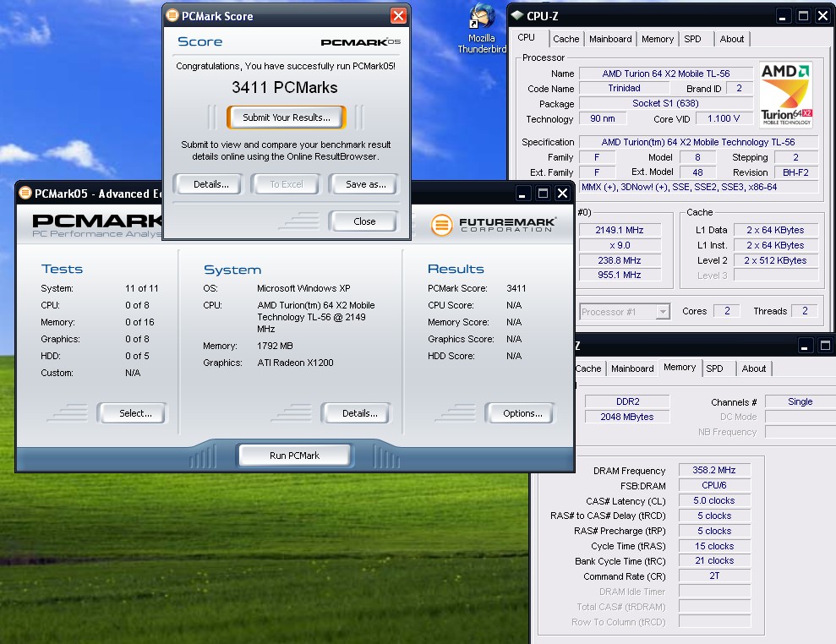The width and height of the screenshot is (836, 644).
Task: Click Select button under Tests
Action: pyautogui.click(x=135, y=413)
